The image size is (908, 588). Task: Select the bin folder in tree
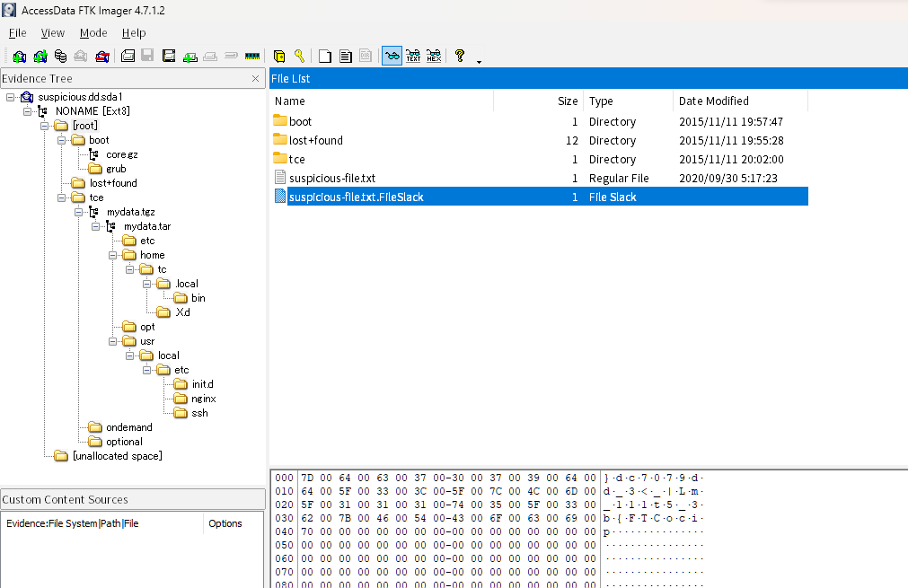198,298
